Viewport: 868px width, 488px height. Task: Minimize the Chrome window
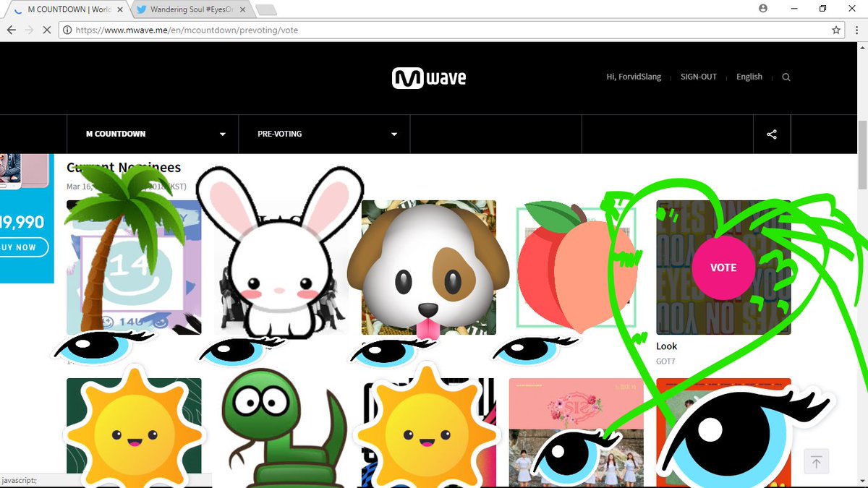(x=793, y=8)
